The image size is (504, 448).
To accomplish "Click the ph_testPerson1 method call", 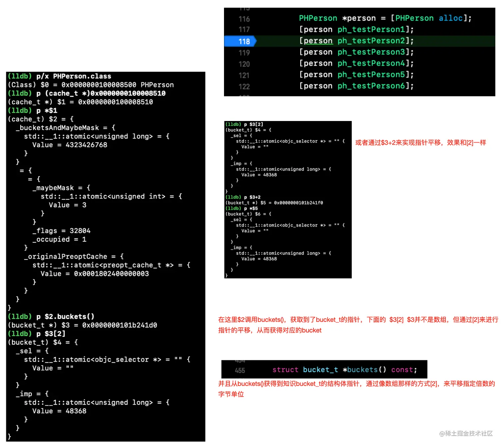I will (x=371, y=30).
